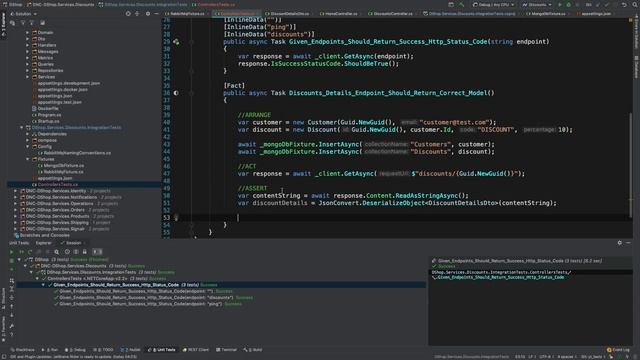Click the wrench icon in unit test sidebar

(x=11, y=326)
